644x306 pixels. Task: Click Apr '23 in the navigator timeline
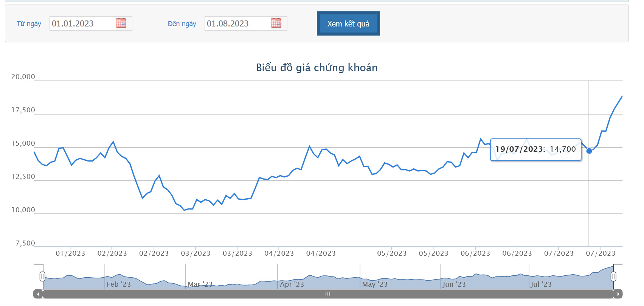[x=292, y=284]
